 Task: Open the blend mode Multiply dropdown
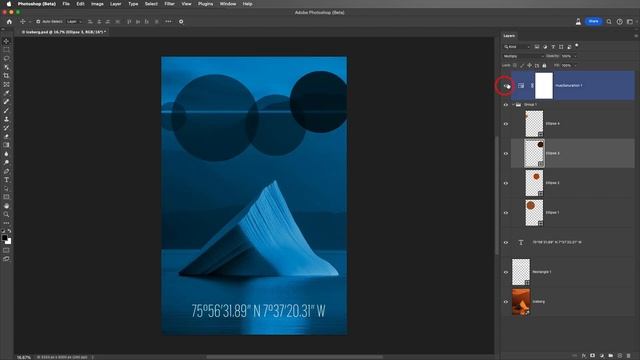tap(523, 56)
